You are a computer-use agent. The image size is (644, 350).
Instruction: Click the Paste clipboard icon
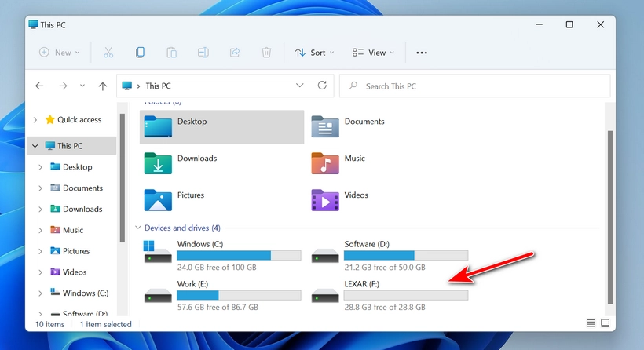click(x=172, y=53)
